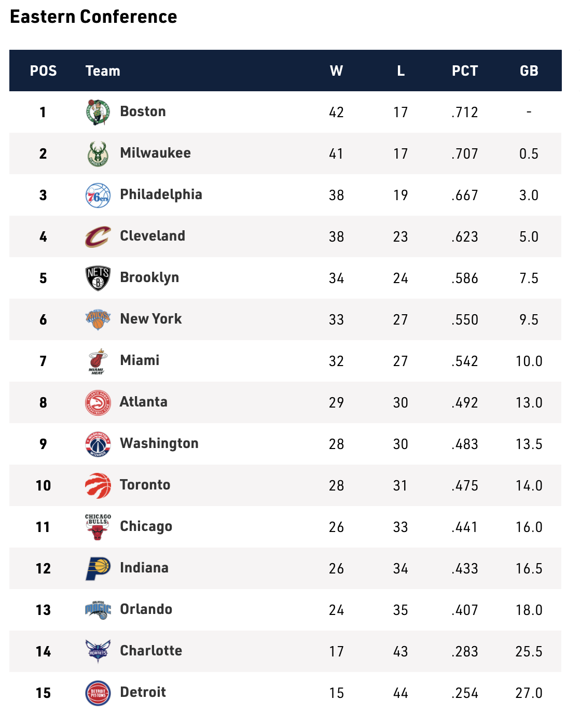Screen dimensions: 580x728
Task: Click the Milwaukee Bucks logo
Action: [98, 154]
